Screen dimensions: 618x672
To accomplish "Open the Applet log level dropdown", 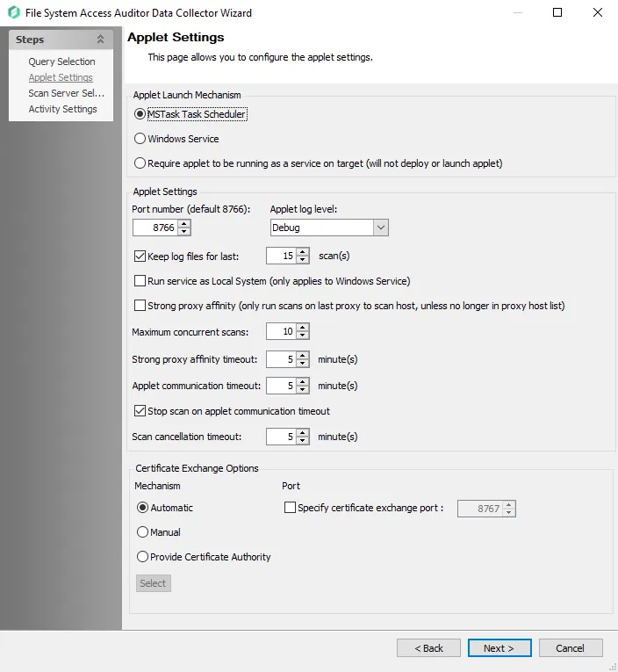I will coord(381,228).
